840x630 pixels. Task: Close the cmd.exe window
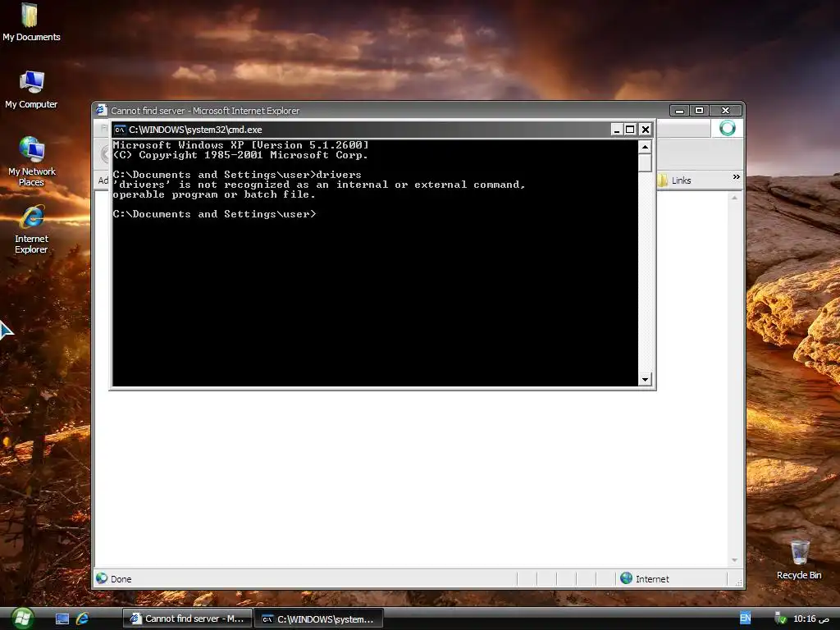click(646, 130)
